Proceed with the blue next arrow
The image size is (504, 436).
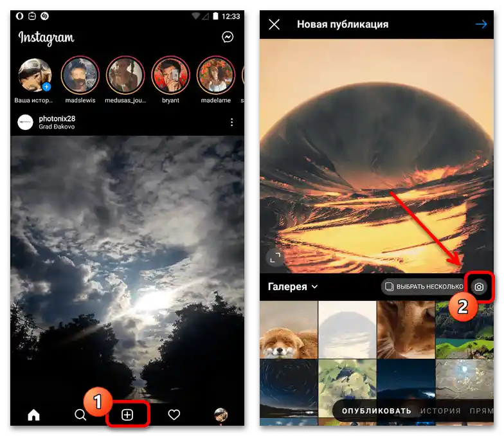[481, 24]
